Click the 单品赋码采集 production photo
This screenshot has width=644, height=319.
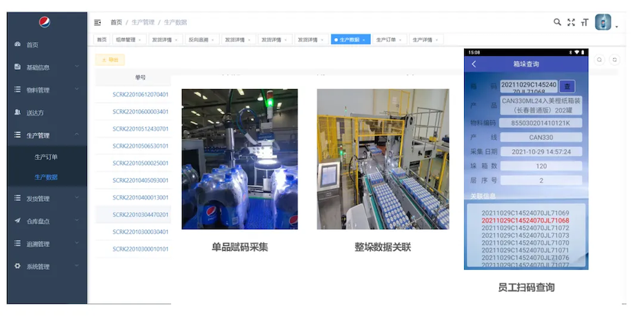[239, 159]
